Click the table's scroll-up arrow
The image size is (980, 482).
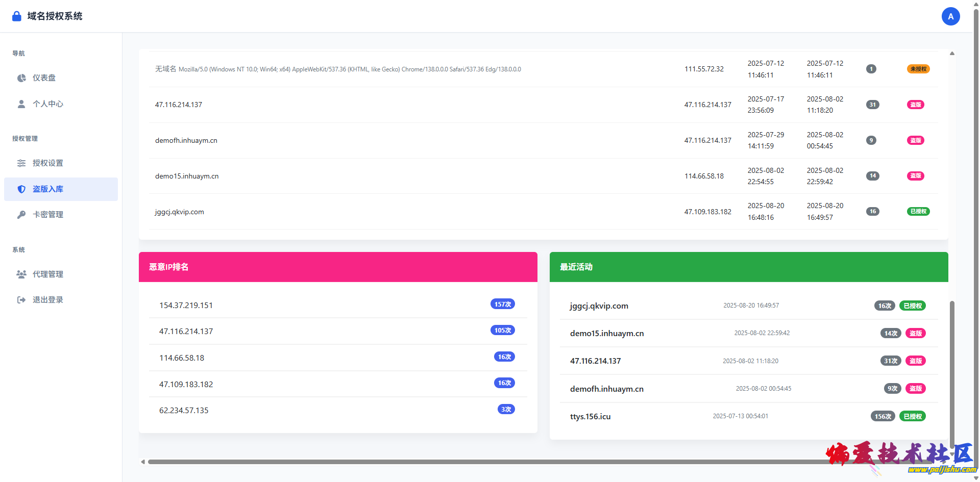click(952, 54)
